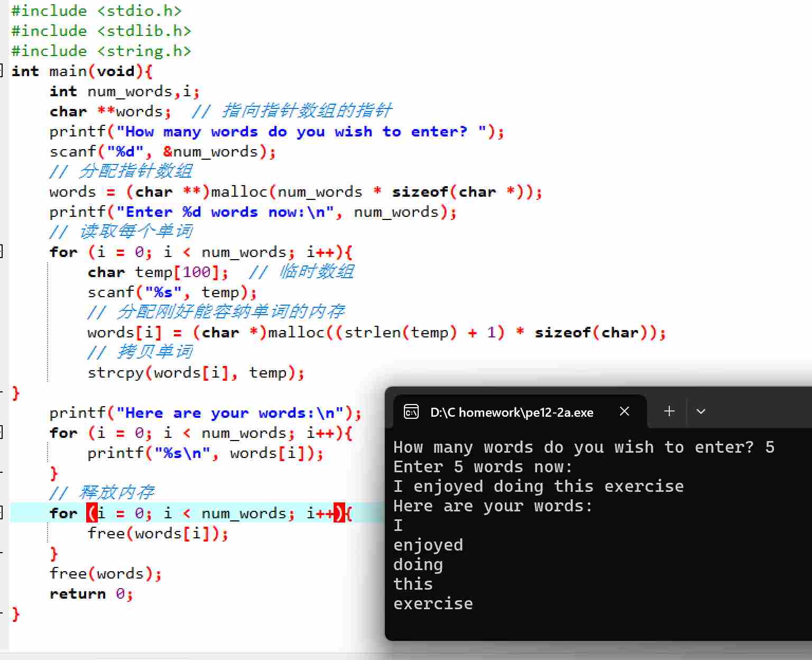The height and width of the screenshot is (660, 812).
Task: Click the #include <string.h> line
Action: click(101, 51)
